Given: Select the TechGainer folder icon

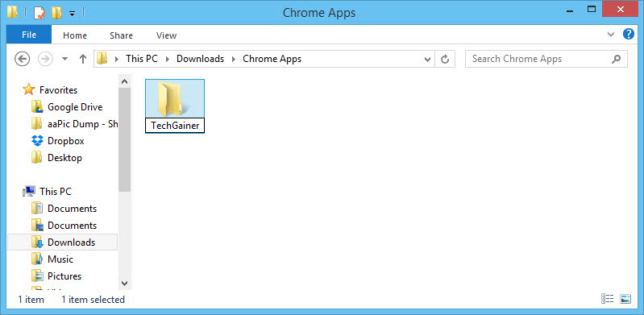Looking at the screenshot, I should pos(175,98).
